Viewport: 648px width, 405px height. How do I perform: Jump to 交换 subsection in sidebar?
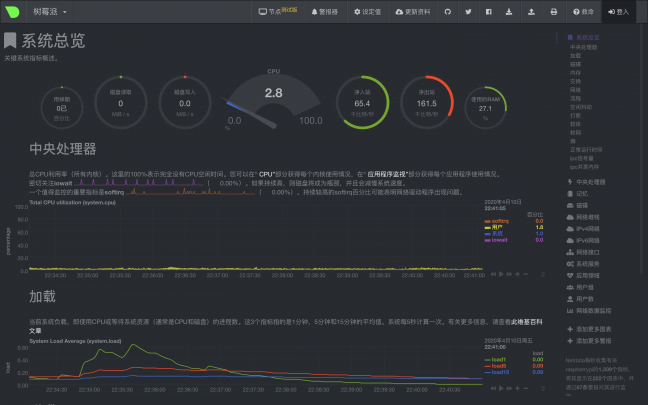coord(575,81)
